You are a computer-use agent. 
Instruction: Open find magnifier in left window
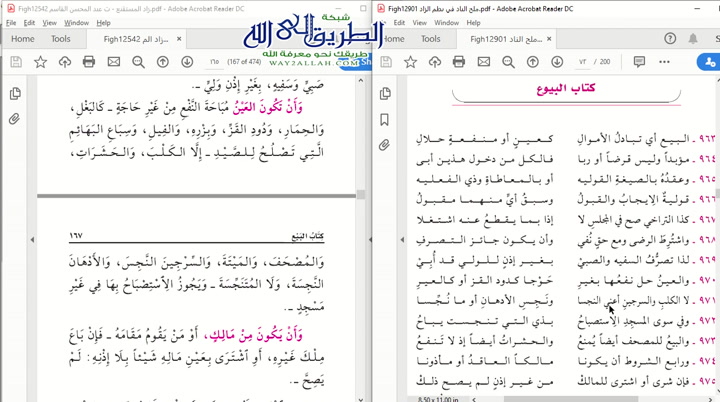(x=138, y=62)
